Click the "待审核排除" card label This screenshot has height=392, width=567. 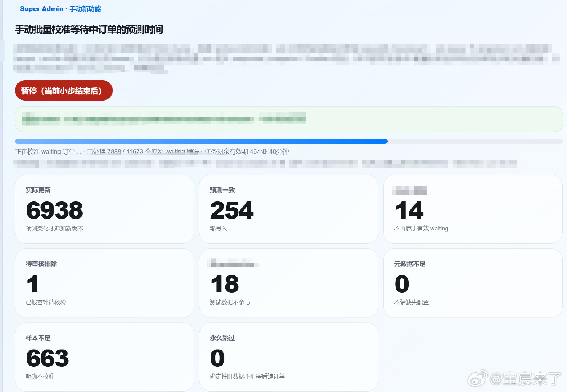click(x=41, y=264)
